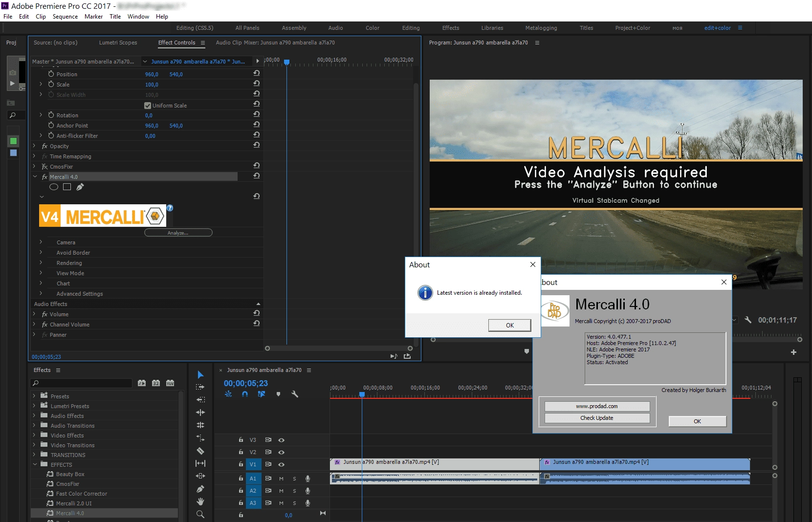This screenshot has width=812, height=522.
Task: Open Program Monitor settings wrench
Action: click(748, 320)
